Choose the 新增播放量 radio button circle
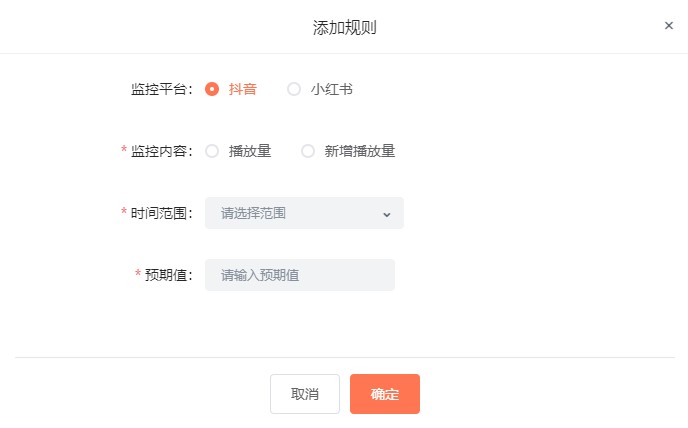The height and width of the screenshot is (428, 688). pyautogui.click(x=308, y=151)
